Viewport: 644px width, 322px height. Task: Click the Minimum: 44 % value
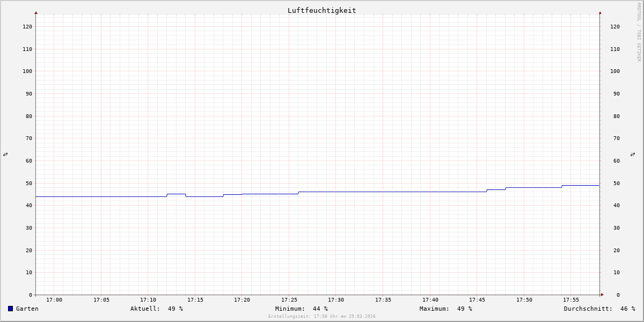point(301,309)
